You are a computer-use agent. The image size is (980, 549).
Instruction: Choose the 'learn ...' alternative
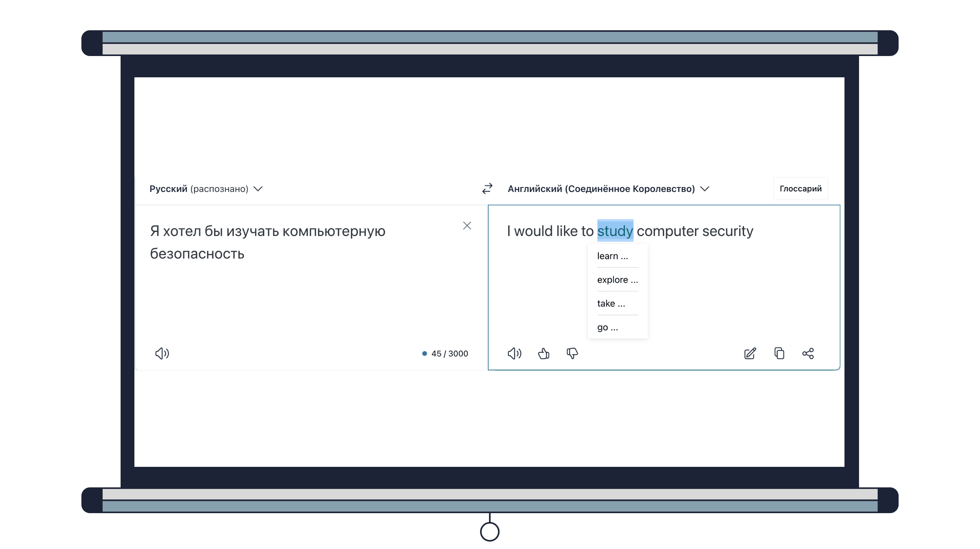click(x=617, y=256)
